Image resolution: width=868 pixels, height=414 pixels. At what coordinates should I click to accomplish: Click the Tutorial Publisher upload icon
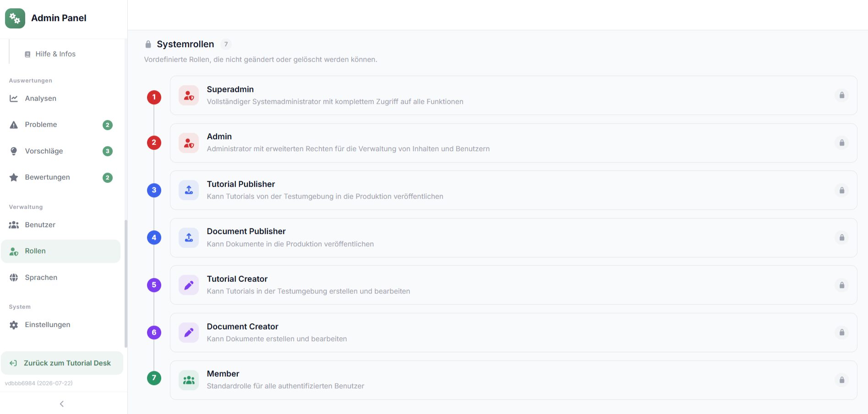(x=189, y=190)
